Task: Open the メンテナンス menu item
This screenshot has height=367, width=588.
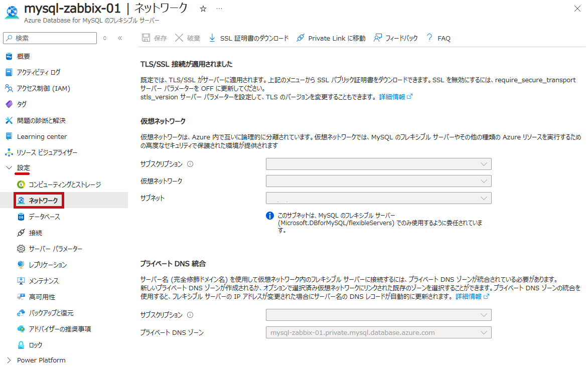Action: coord(44,281)
